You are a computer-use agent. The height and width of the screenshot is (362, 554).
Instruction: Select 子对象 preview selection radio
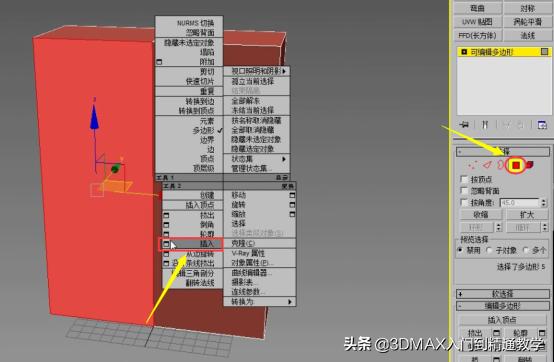click(489, 250)
